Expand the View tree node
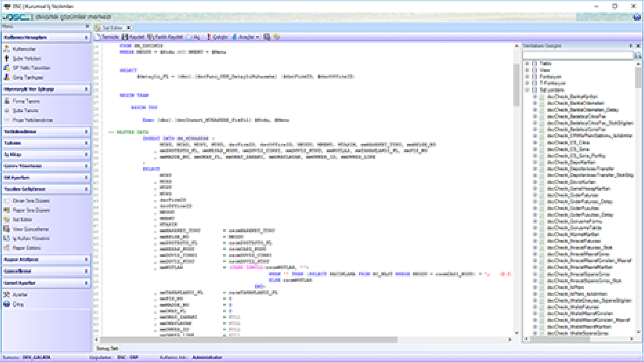 pyautogui.click(x=527, y=70)
